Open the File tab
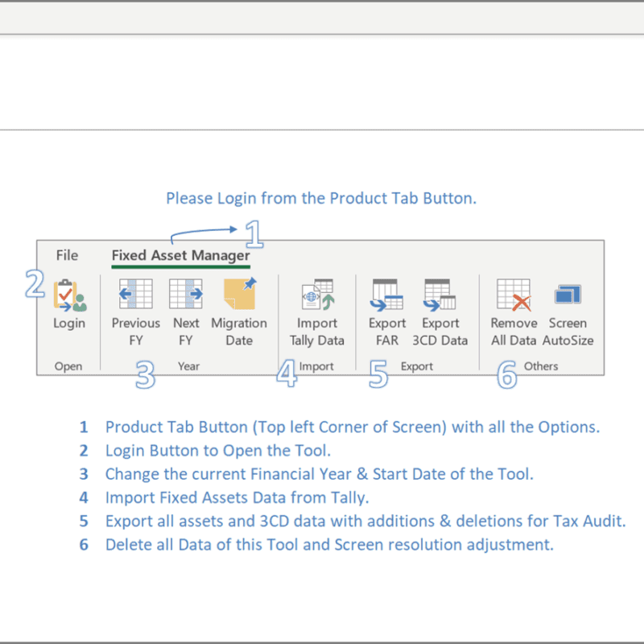 67,255
